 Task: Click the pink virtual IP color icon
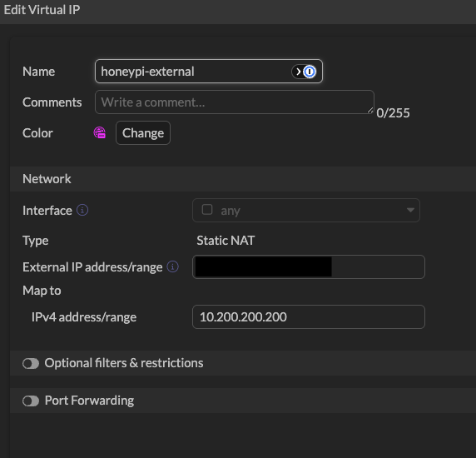pyautogui.click(x=100, y=132)
